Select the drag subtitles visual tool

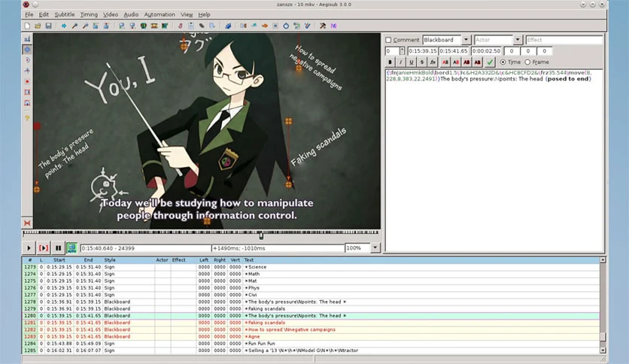pyautogui.click(x=27, y=50)
